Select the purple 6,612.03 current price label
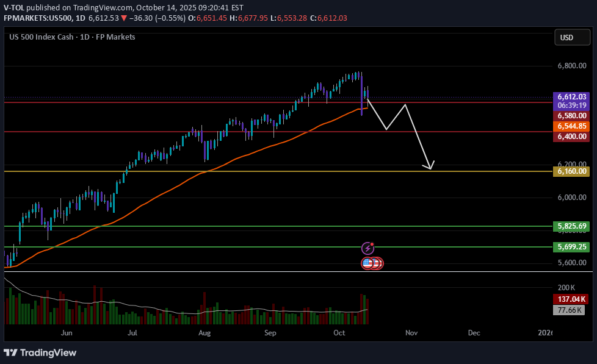The height and width of the screenshot is (364, 597). [x=571, y=96]
